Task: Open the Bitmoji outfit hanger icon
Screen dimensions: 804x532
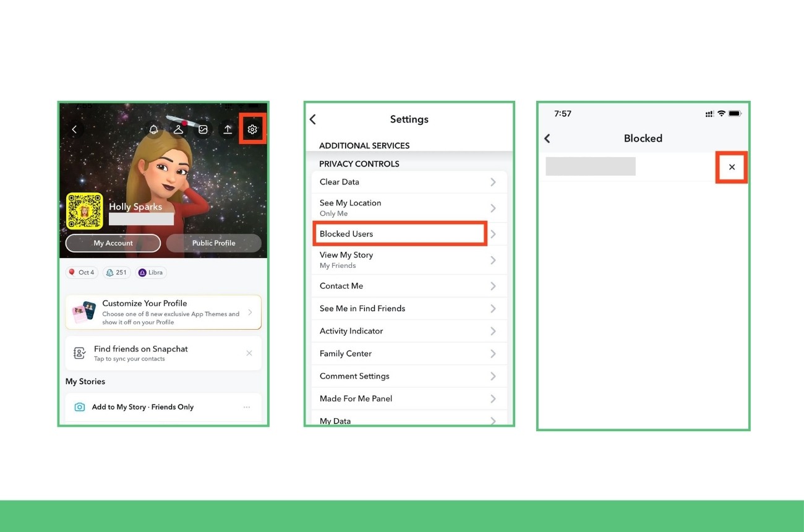Action: coord(178,129)
